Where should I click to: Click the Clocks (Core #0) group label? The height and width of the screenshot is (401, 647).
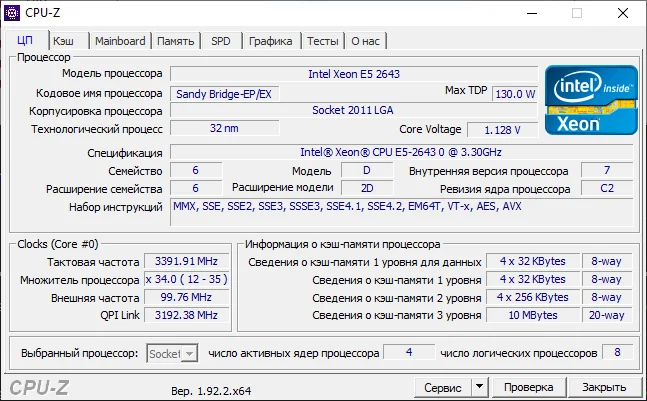(58, 244)
